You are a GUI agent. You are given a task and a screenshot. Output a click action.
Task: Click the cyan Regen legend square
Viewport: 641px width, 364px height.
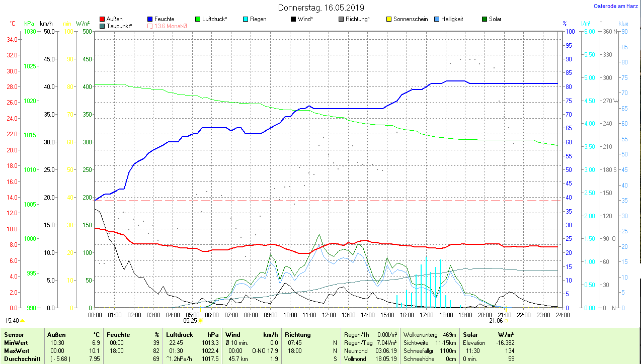246,19
